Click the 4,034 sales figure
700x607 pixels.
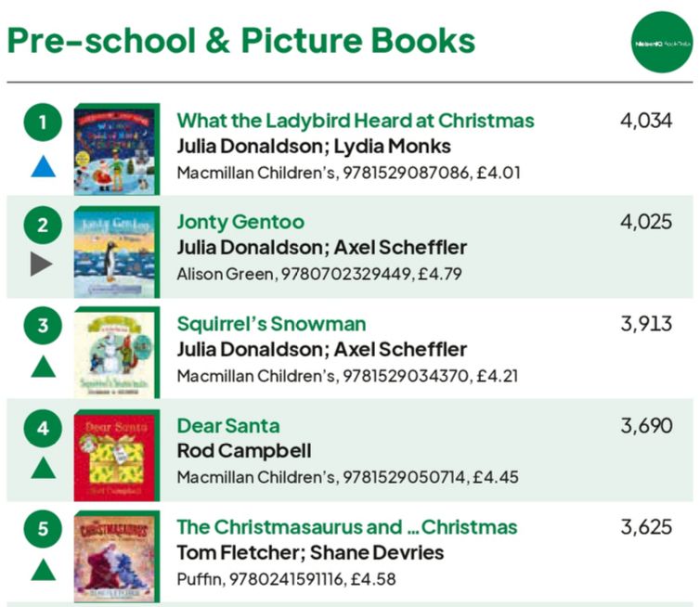(x=645, y=121)
